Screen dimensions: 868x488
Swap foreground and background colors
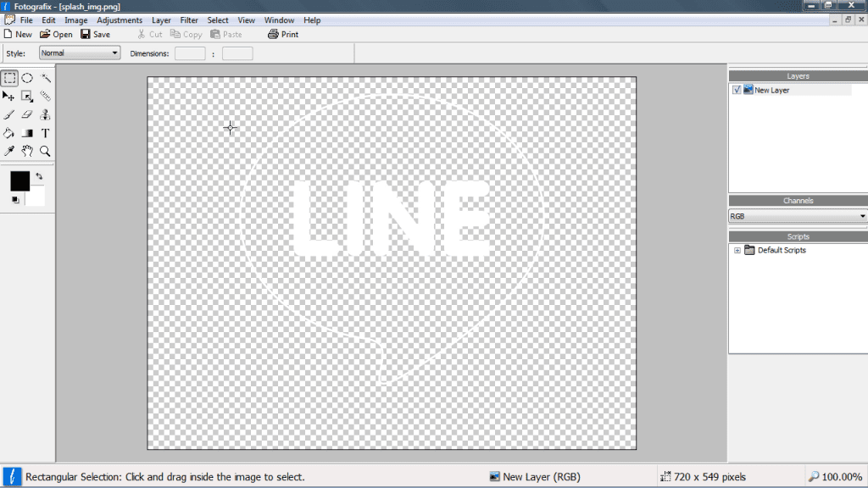(39, 176)
